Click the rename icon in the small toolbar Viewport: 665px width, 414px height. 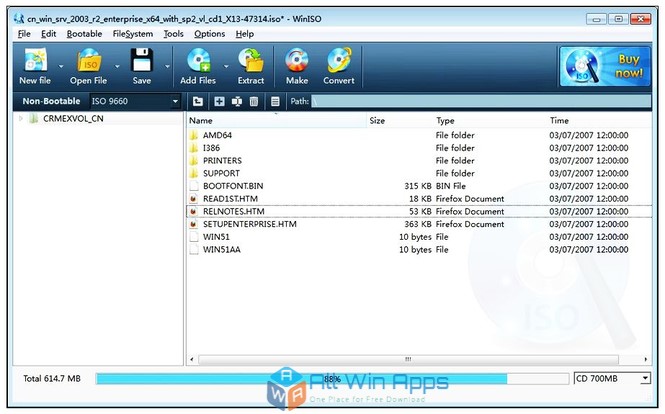click(x=237, y=101)
